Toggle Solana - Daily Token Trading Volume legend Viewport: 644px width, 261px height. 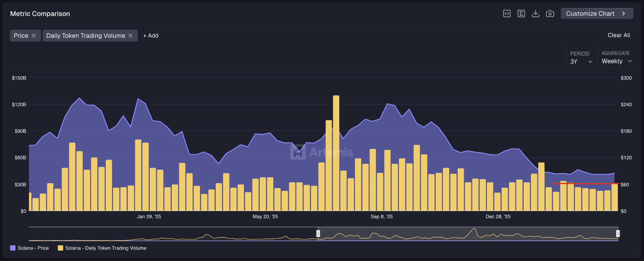[106, 248]
